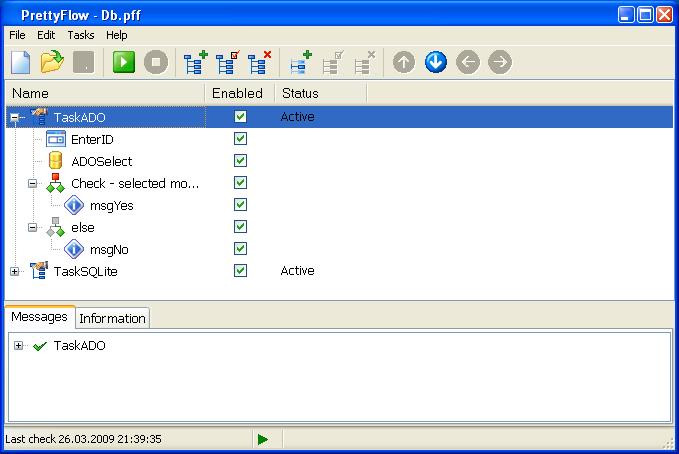Image resolution: width=679 pixels, height=454 pixels.
Task: Delete task with tree red-X icon
Action: pos(259,62)
